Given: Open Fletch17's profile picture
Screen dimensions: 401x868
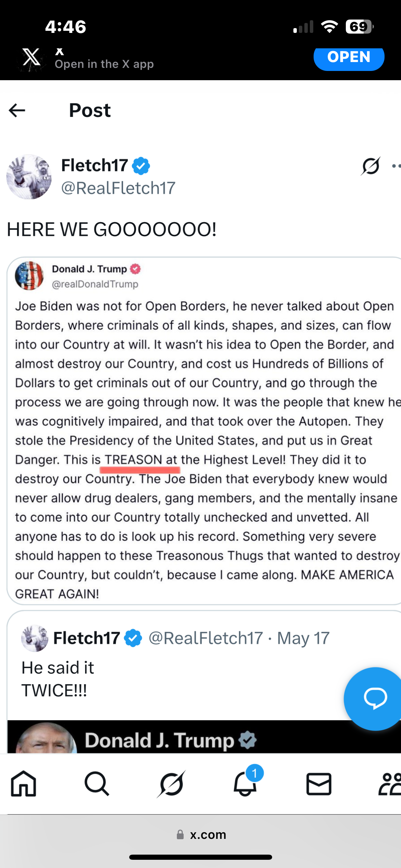Looking at the screenshot, I should [29, 177].
